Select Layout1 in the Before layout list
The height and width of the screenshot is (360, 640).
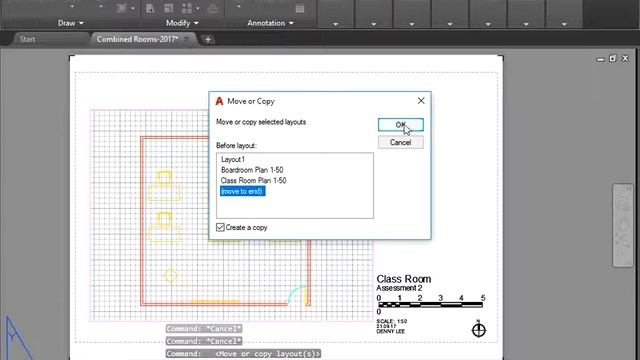coord(233,159)
